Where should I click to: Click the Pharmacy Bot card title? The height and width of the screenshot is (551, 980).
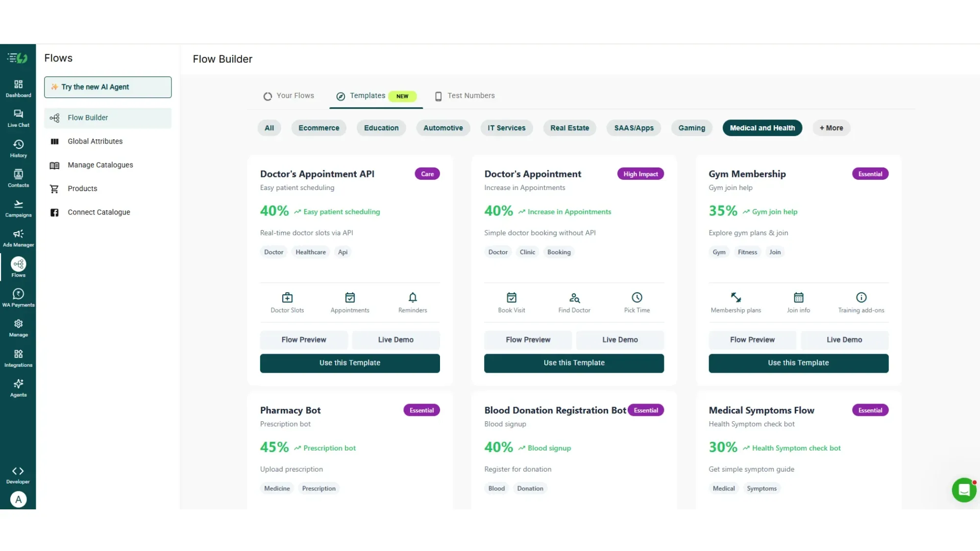[x=291, y=410]
